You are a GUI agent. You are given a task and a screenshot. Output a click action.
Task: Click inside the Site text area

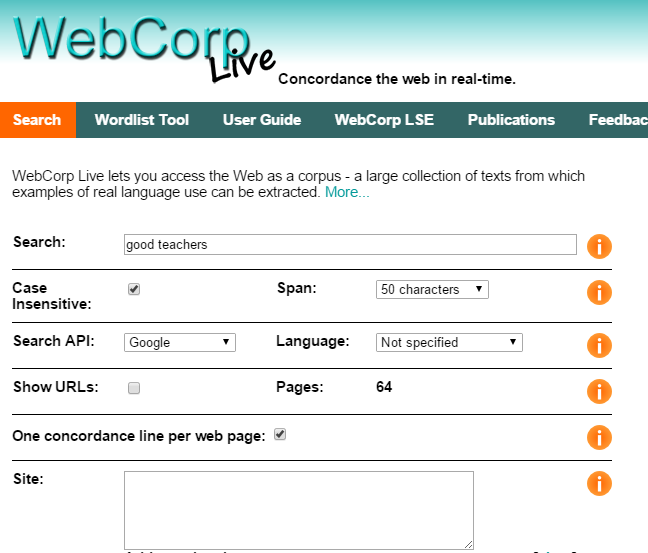coord(299,510)
